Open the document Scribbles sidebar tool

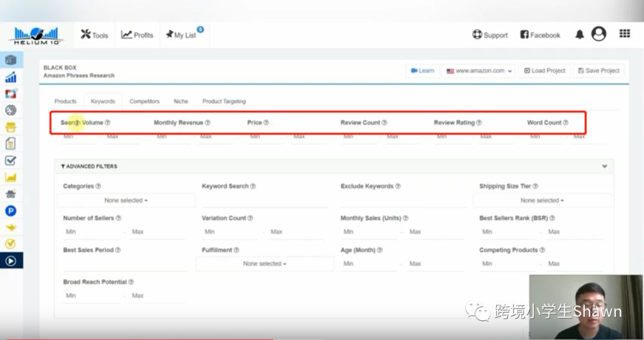11,144
